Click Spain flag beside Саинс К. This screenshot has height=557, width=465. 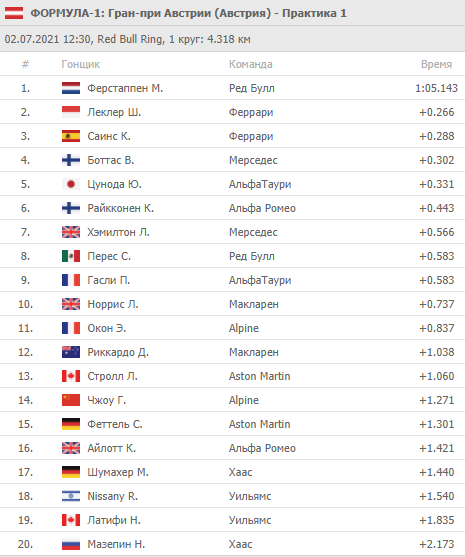[71, 136]
